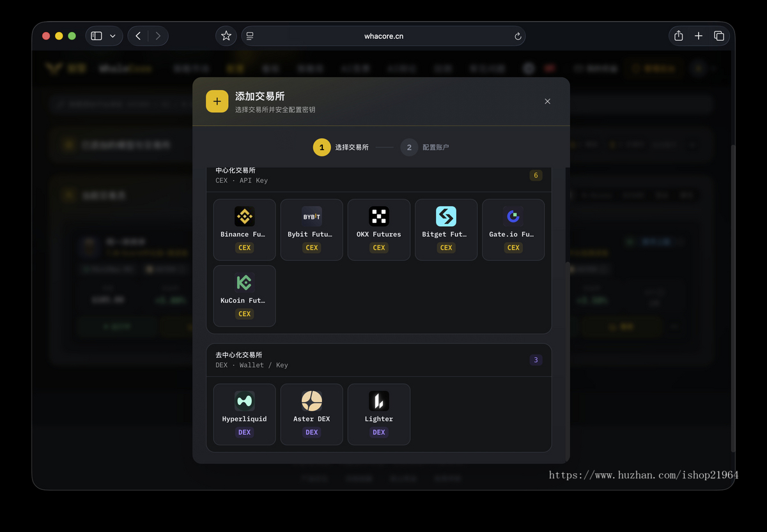Go forward to the next page
Screen dimensions: 767x532
pyautogui.click(x=159, y=36)
